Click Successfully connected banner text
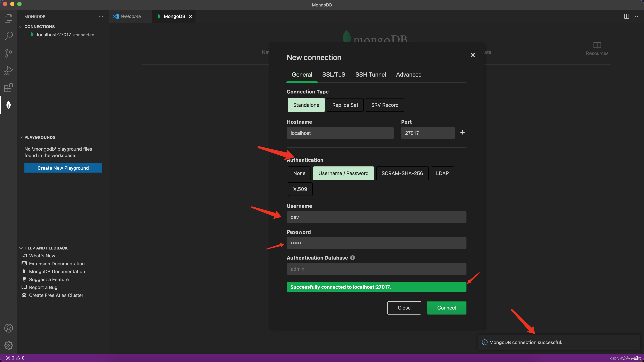The width and height of the screenshot is (644, 362). pyautogui.click(x=340, y=287)
